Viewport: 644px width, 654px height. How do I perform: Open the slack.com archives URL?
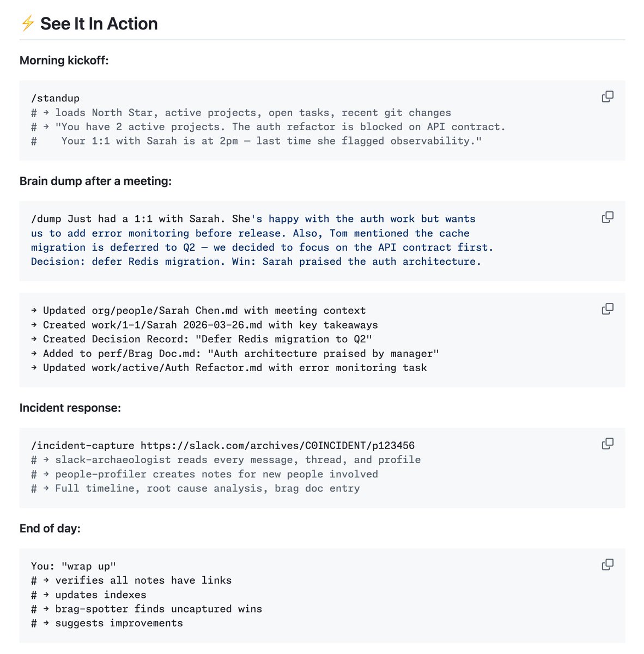(x=277, y=446)
